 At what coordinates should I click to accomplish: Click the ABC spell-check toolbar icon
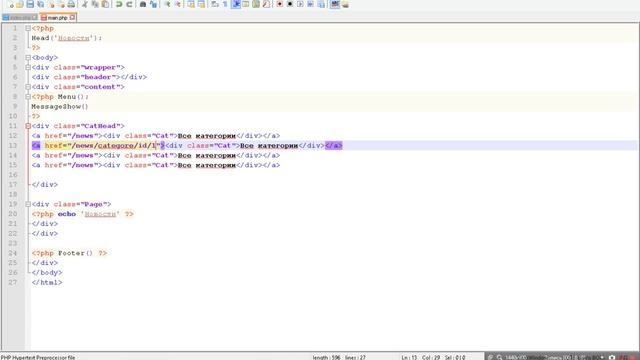coord(335,4)
